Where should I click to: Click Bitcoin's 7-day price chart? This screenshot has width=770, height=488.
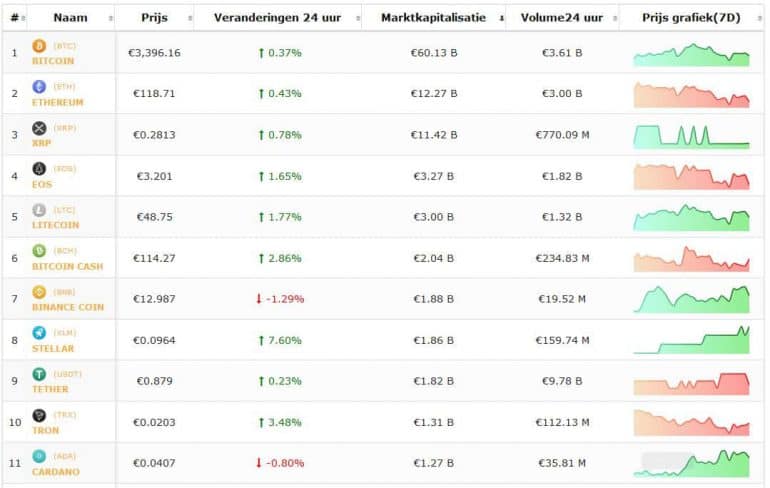691,54
